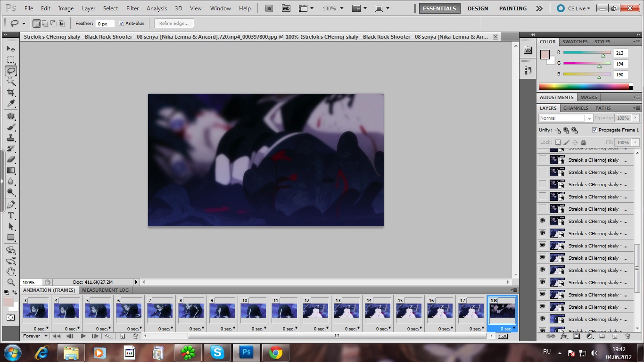Select the Eraser tool
The width and height of the screenshot is (644, 362).
coord(11,159)
